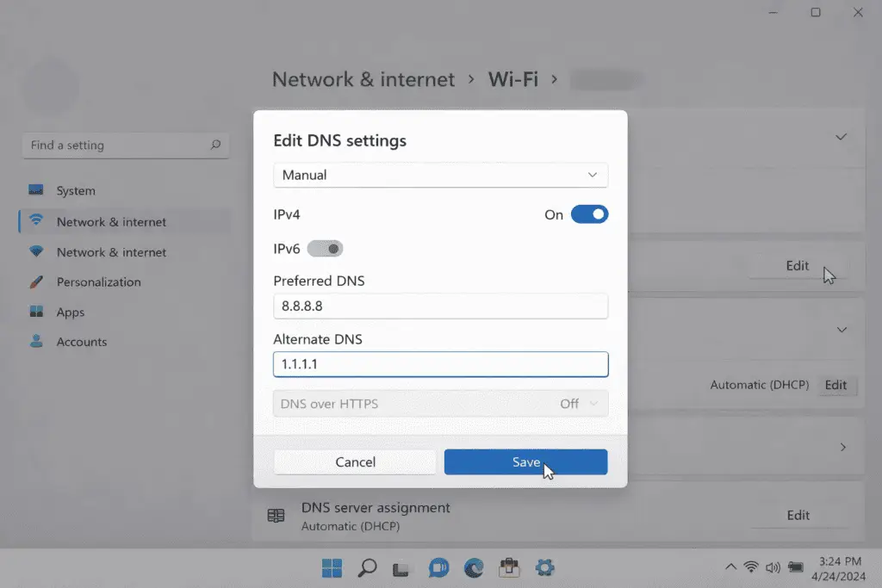Screen dimensions: 882x588
Task: Enable the IPv6 toggle switch
Action: click(x=325, y=249)
